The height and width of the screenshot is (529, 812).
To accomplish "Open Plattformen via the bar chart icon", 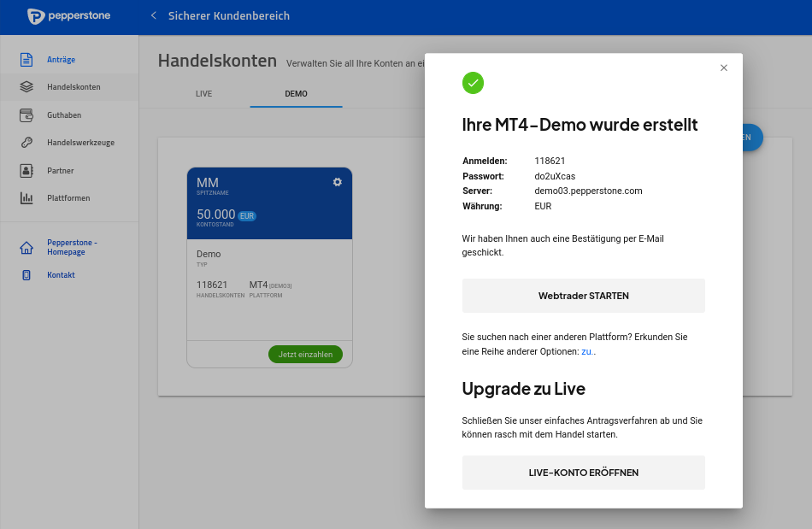I will 26,197.
